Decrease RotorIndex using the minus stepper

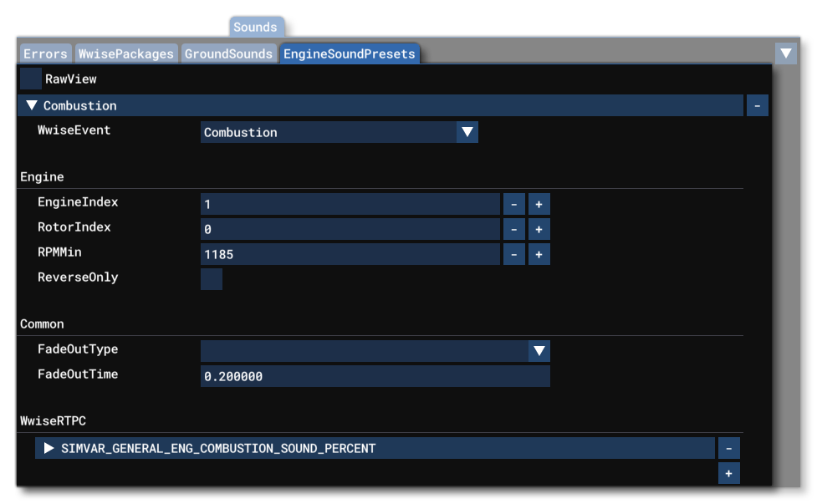click(513, 228)
